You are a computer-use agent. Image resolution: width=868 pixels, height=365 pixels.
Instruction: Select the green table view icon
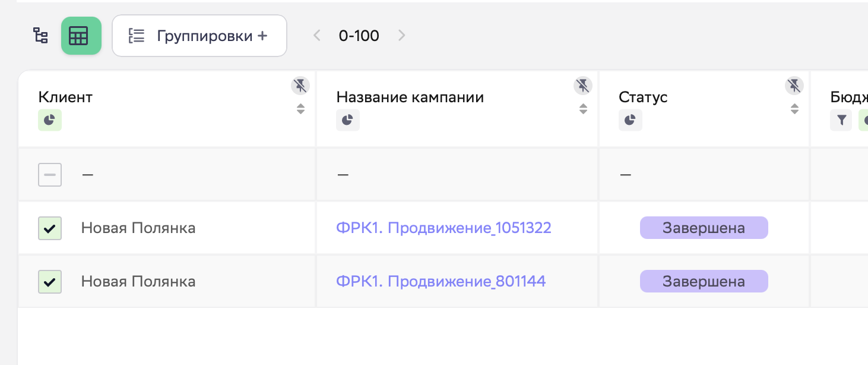tap(81, 36)
